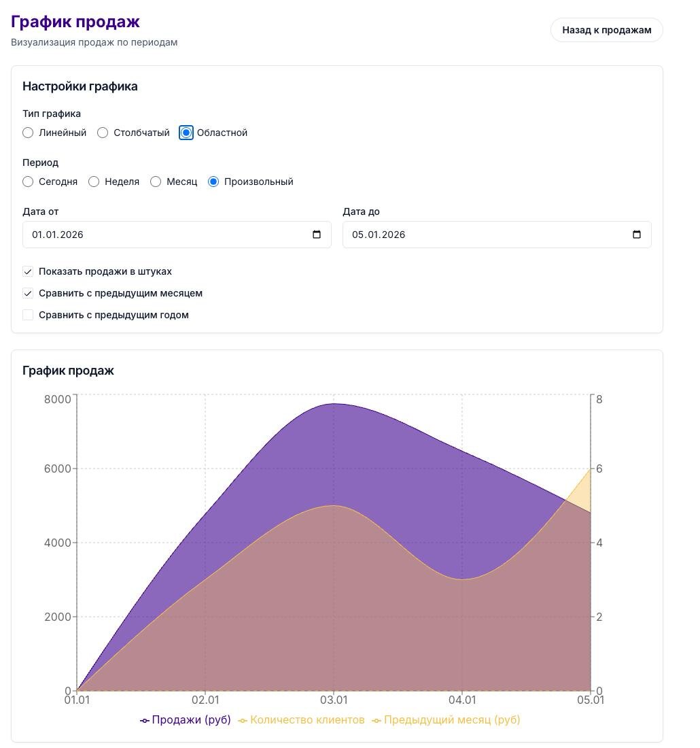
Task: Choose the Сегодня period option
Action: tap(28, 182)
